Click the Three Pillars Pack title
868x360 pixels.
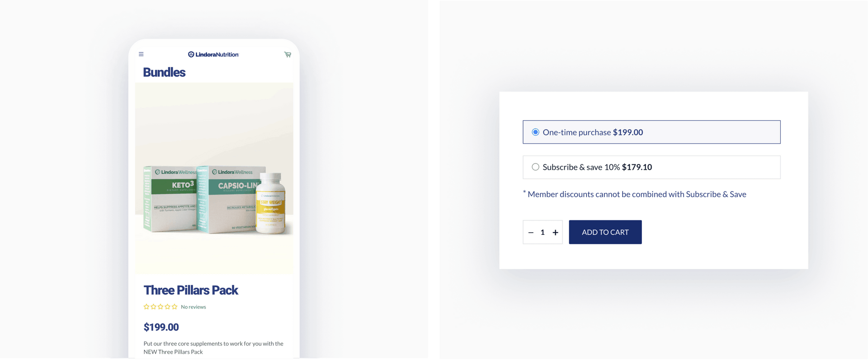tap(191, 290)
